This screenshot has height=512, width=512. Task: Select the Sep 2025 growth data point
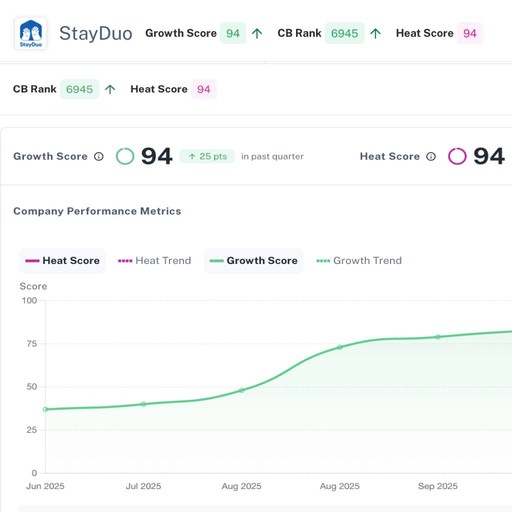click(438, 337)
